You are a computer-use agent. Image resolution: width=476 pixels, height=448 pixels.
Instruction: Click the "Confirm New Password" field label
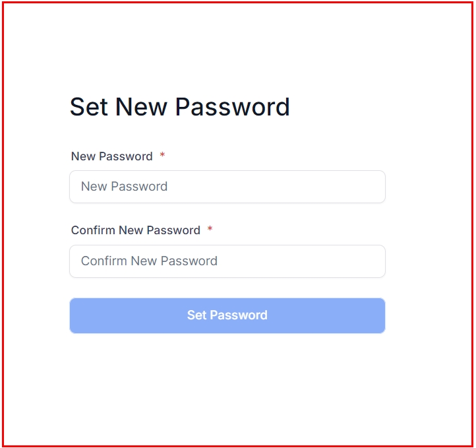(x=136, y=230)
